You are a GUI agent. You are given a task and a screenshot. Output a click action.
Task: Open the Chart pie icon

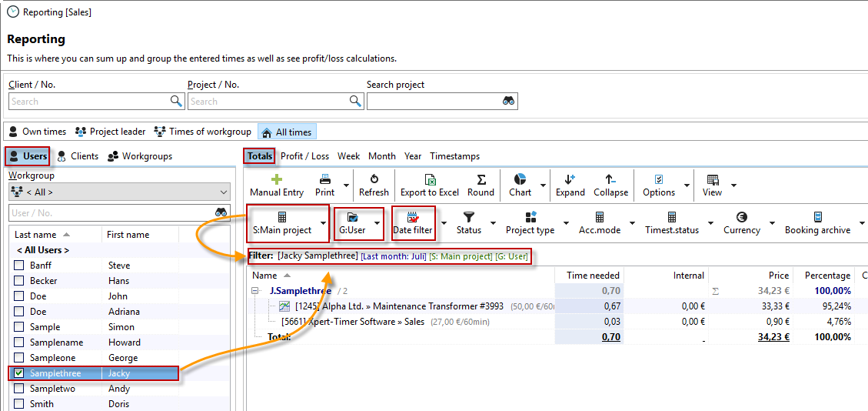point(520,179)
